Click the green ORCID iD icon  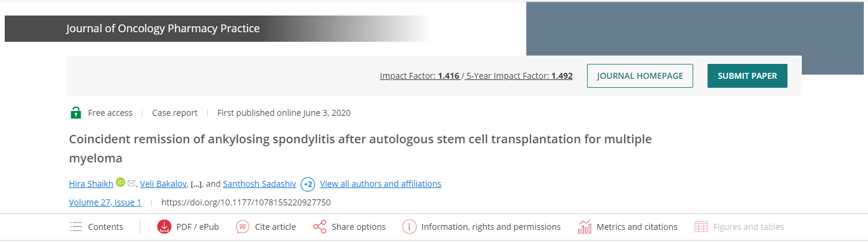[121, 183]
